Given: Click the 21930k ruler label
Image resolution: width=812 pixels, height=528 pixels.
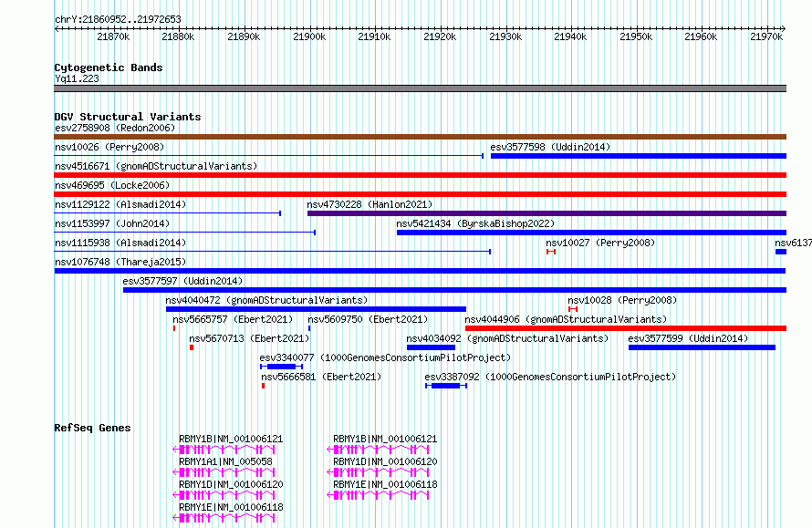Looking at the screenshot, I should click(505, 36).
